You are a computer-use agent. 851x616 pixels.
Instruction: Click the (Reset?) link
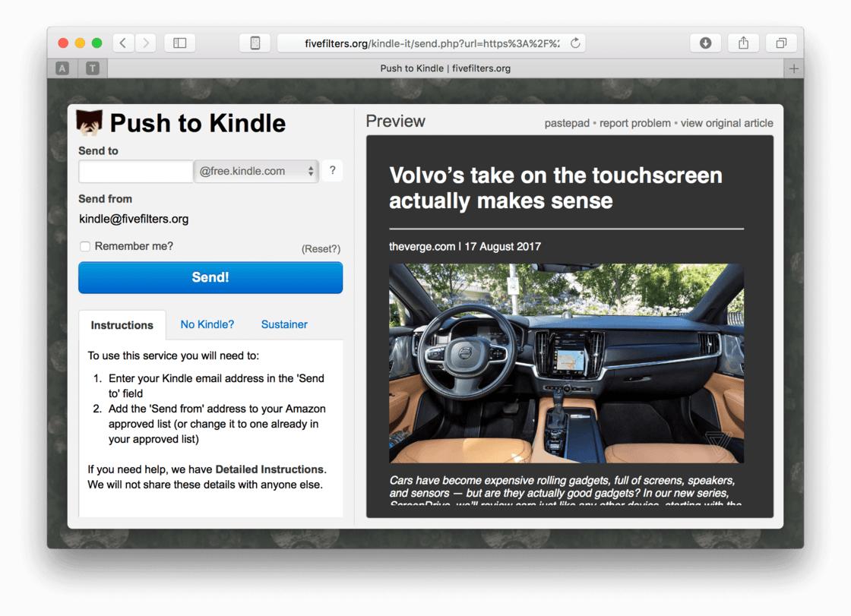click(321, 248)
